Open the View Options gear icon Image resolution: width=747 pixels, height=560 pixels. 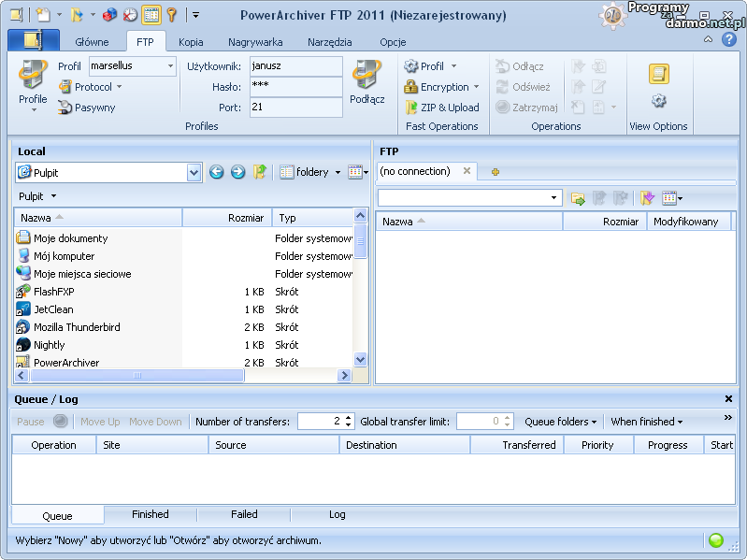[x=658, y=101]
